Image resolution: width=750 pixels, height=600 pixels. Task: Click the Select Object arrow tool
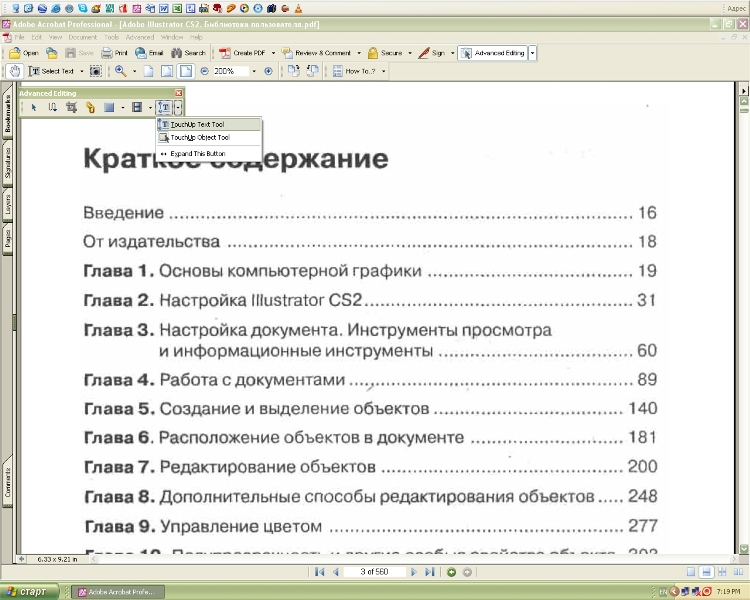33,107
